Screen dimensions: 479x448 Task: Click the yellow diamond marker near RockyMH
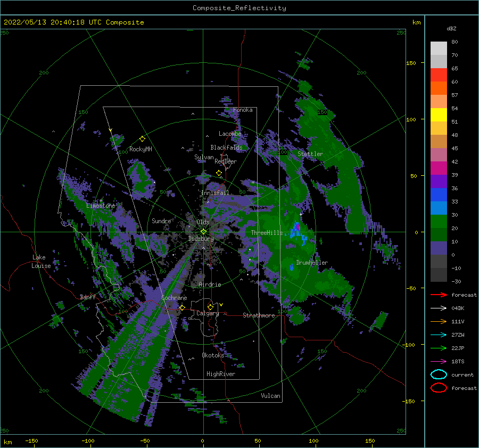point(142,139)
